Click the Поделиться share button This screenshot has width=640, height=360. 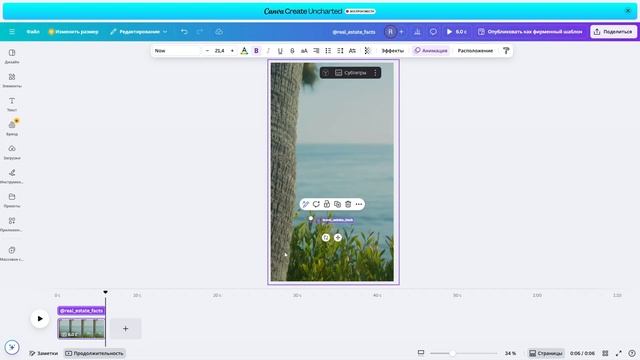point(613,32)
